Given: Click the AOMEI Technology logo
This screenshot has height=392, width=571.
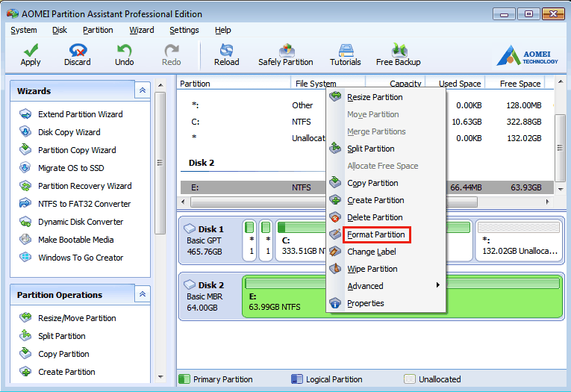Looking at the screenshot, I should pos(527,55).
